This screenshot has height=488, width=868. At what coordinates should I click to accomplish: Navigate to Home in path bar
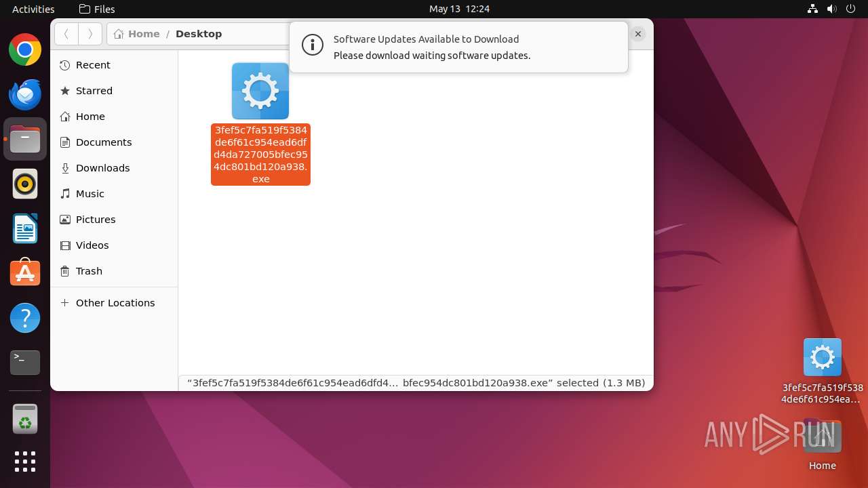click(137, 34)
